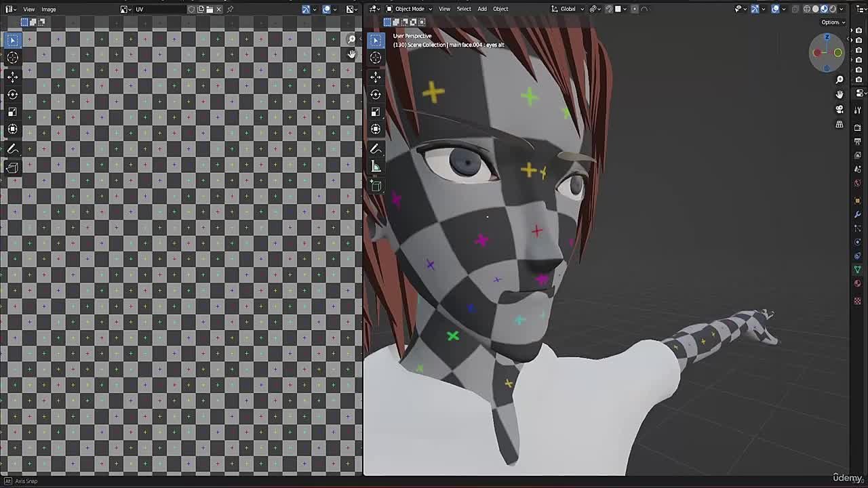Select the Annotate pencil tool in the UV editor

tap(12, 148)
